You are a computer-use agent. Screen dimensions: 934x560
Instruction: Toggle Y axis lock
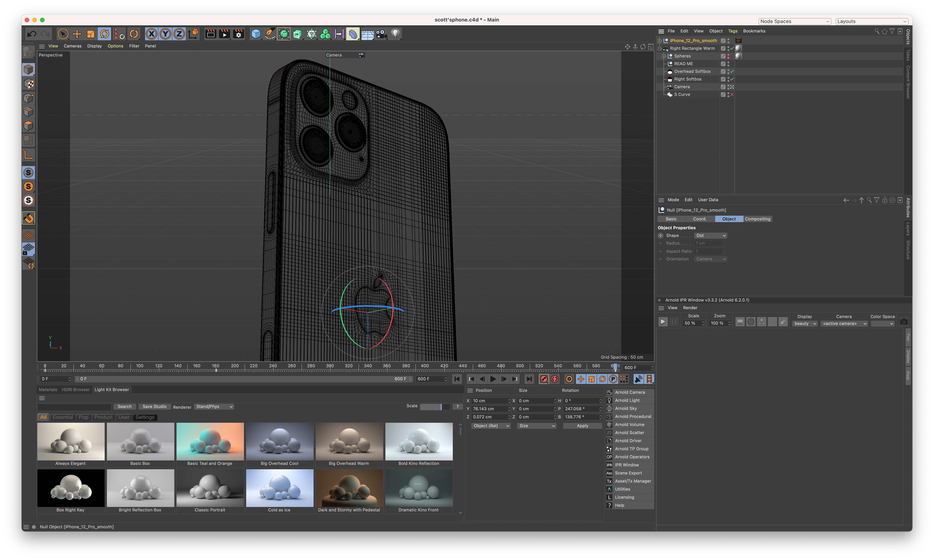tap(165, 34)
